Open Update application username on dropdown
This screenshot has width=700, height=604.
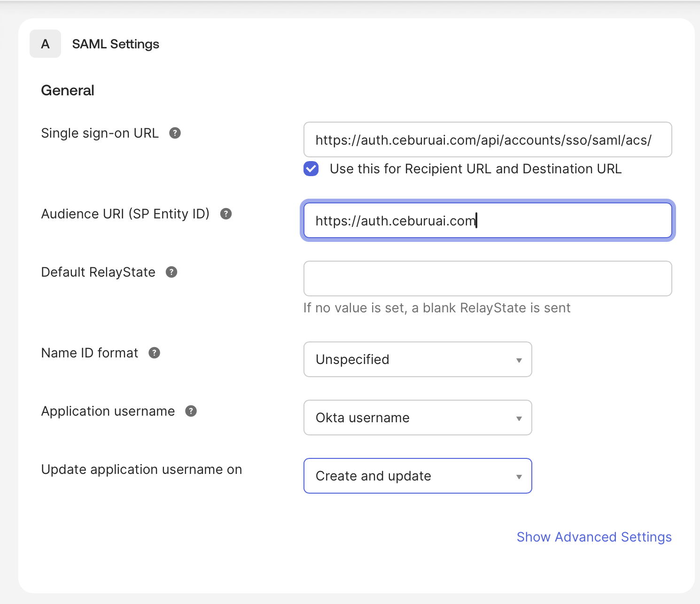(x=418, y=476)
